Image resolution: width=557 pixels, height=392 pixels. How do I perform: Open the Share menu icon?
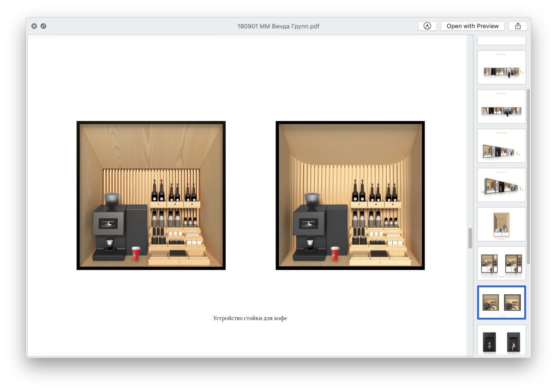518,26
